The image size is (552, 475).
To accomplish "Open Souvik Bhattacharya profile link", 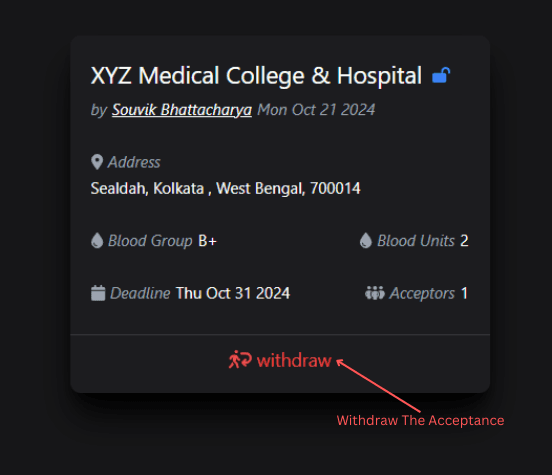I will point(182,110).
